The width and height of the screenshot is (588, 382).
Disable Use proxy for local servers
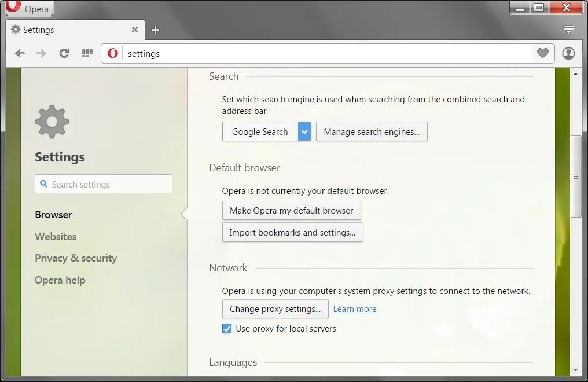point(227,328)
